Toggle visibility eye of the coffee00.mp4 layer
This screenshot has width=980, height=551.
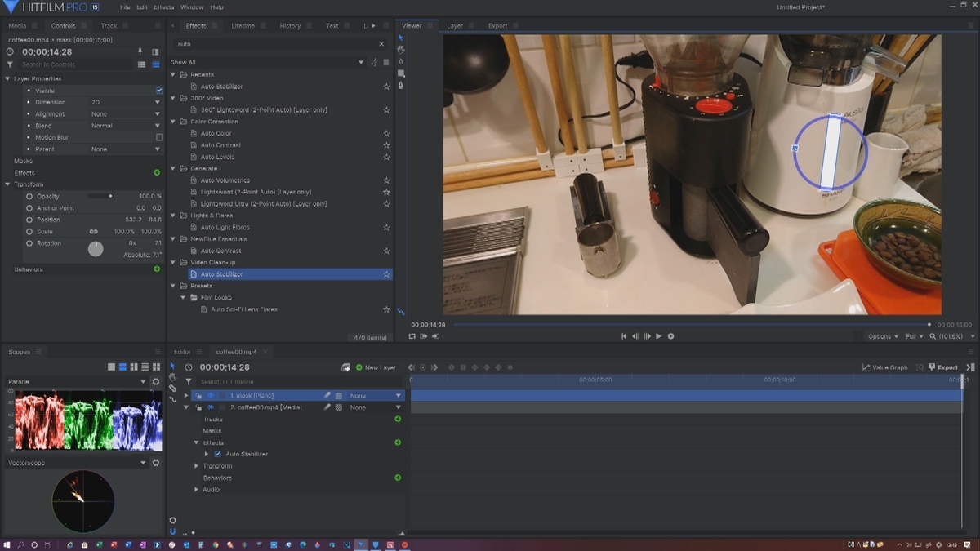[210, 407]
